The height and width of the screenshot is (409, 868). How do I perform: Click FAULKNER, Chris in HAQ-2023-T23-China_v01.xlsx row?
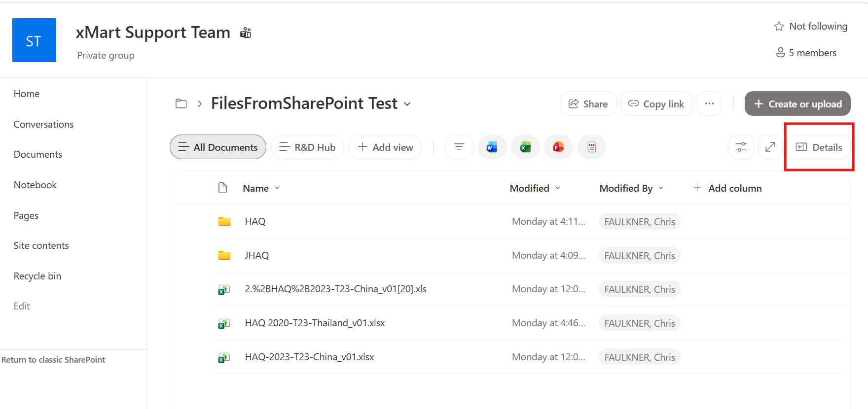click(x=640, y=357)
